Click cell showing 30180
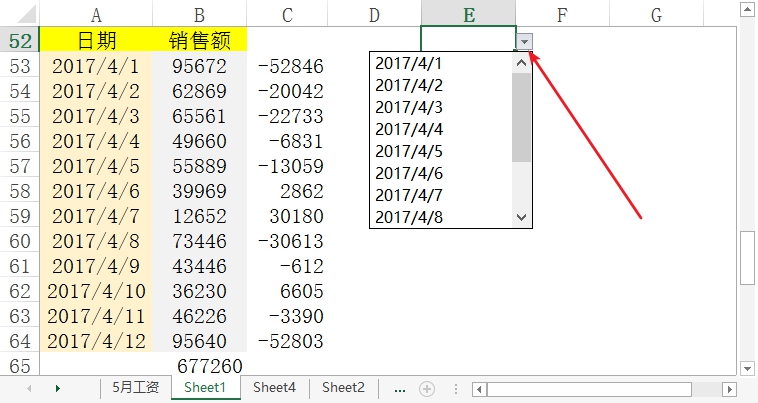758x403 pixels. [287, 216]
